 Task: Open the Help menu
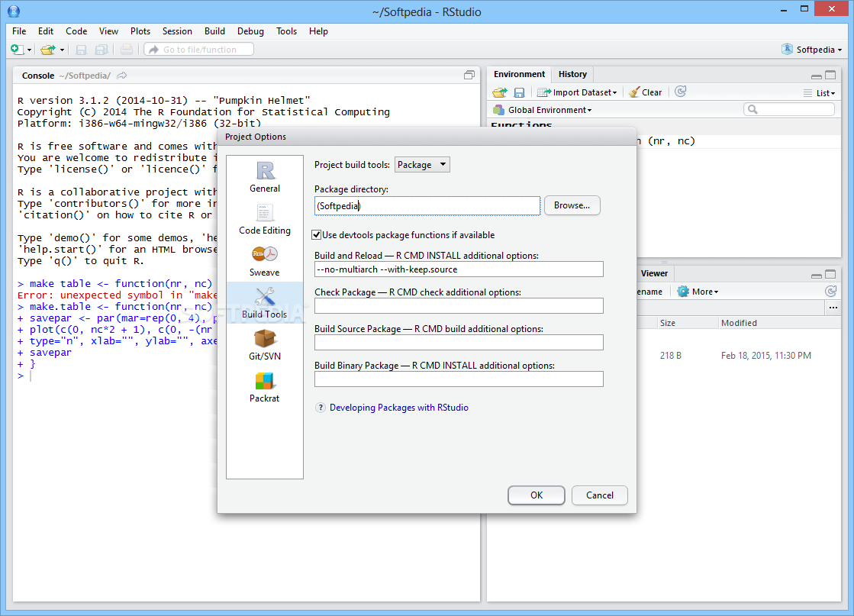(318, 31)
